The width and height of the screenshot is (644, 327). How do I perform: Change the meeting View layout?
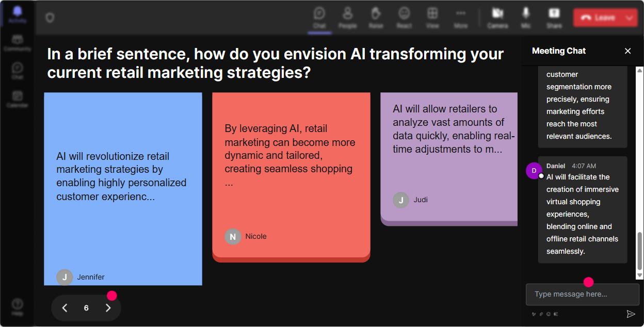(432, 18)
